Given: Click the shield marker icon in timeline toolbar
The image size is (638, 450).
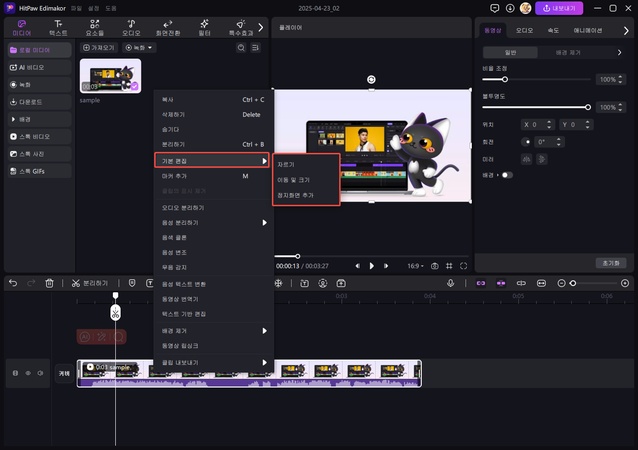Looking at the screenshot, I should 132,283.
